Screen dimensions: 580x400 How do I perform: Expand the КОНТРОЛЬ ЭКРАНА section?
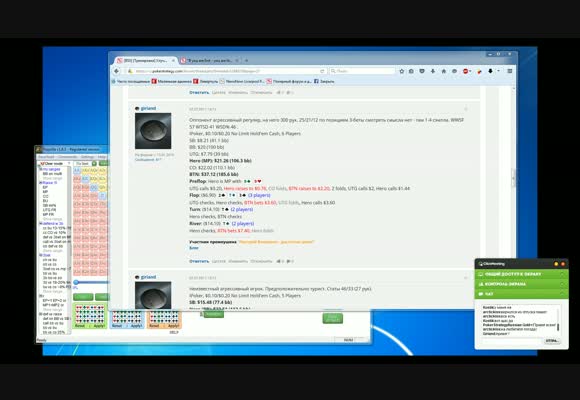(x=521, y=284)
